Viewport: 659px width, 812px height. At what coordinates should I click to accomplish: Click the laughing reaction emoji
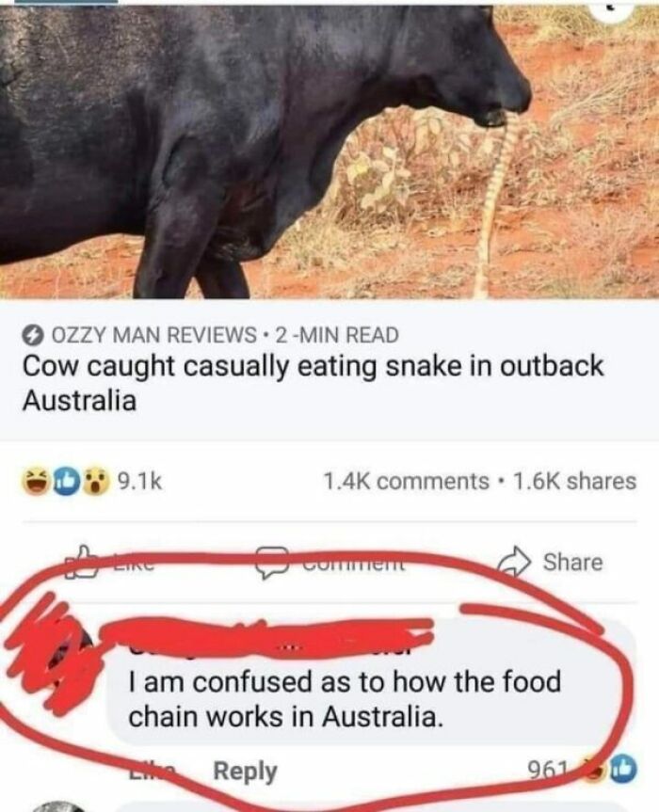coord(36,482)
